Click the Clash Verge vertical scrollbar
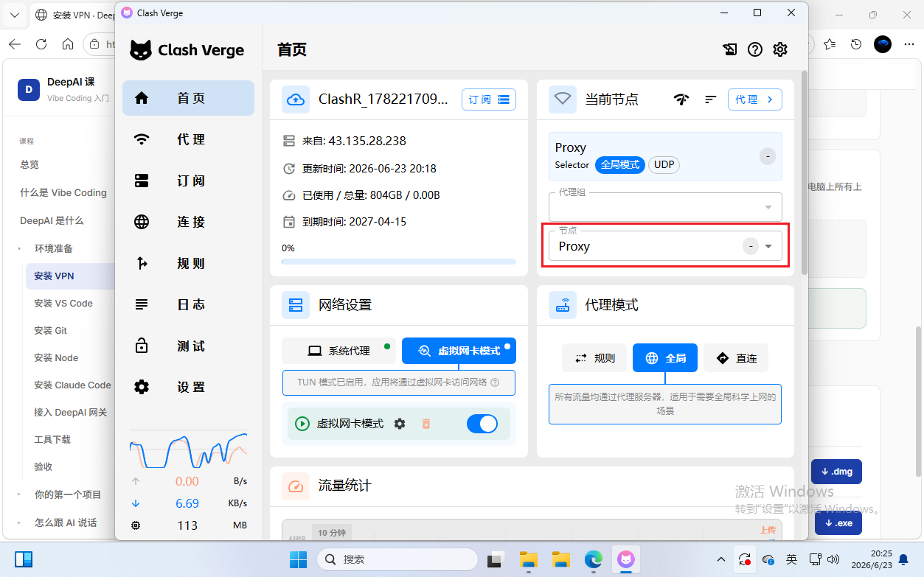 [x=804, y=173]
